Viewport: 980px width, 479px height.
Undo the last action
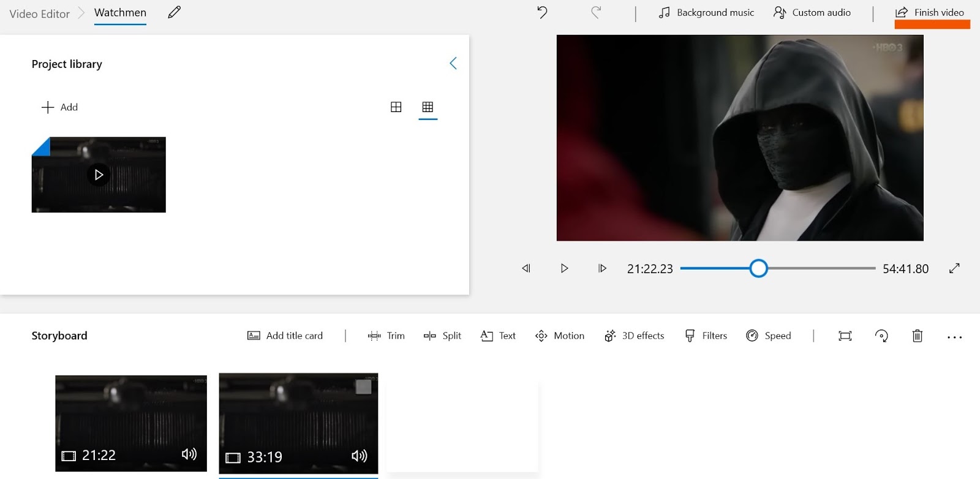542,12
